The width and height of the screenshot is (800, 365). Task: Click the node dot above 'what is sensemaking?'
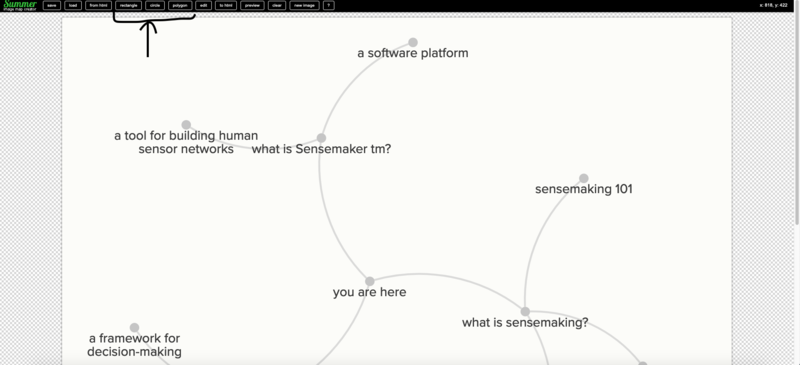(x=525, y=311)
